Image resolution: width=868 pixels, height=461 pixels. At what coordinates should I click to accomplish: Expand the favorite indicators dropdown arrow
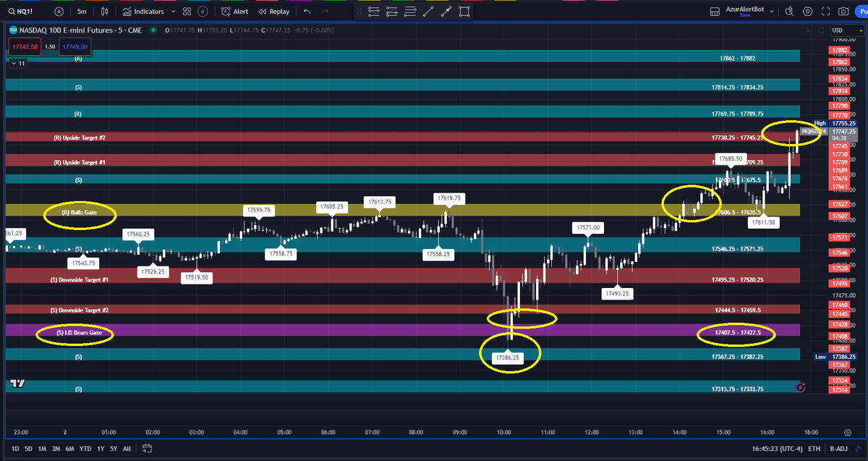[174, 12]
